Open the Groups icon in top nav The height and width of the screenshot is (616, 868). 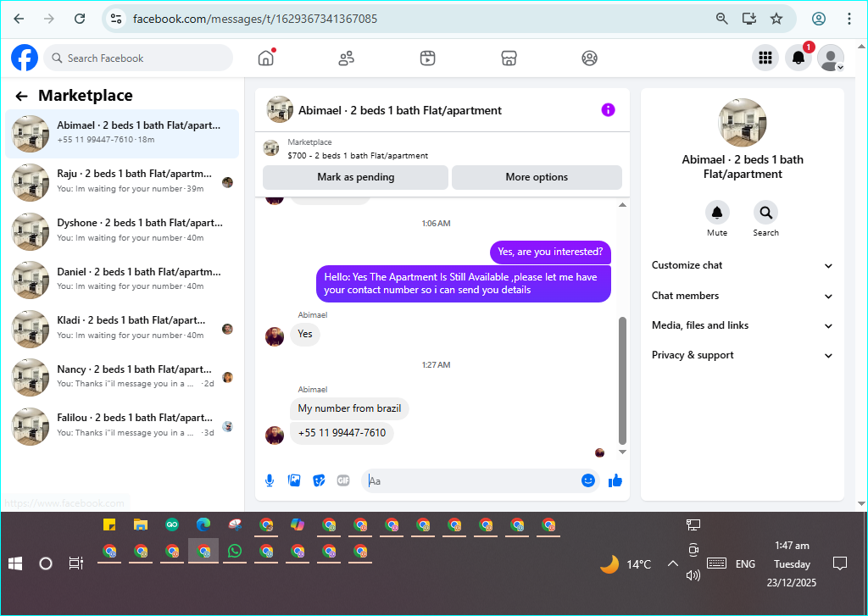[x=590, y=58]
